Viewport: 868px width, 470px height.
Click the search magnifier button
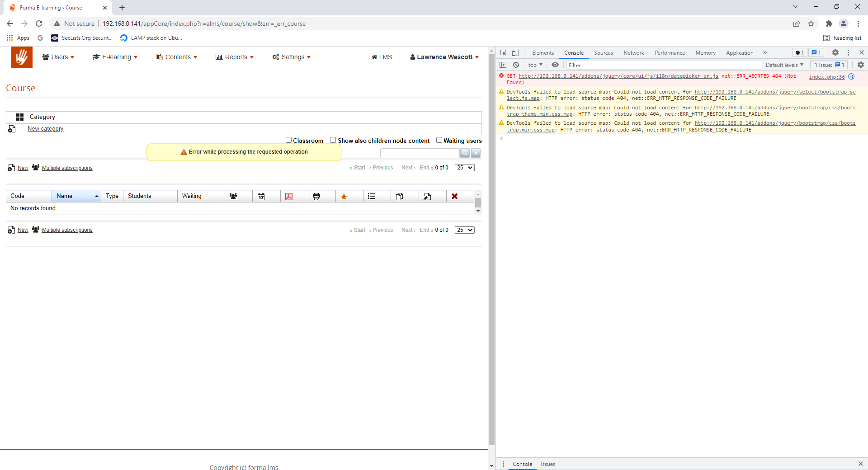465,153
